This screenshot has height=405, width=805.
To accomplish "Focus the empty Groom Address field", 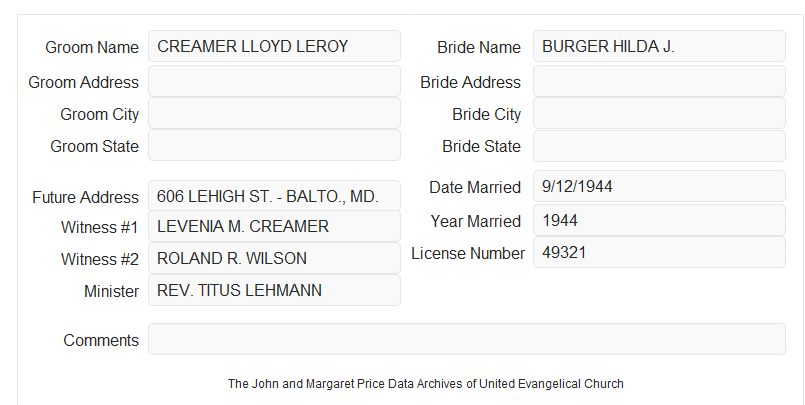I will (274, 81).
